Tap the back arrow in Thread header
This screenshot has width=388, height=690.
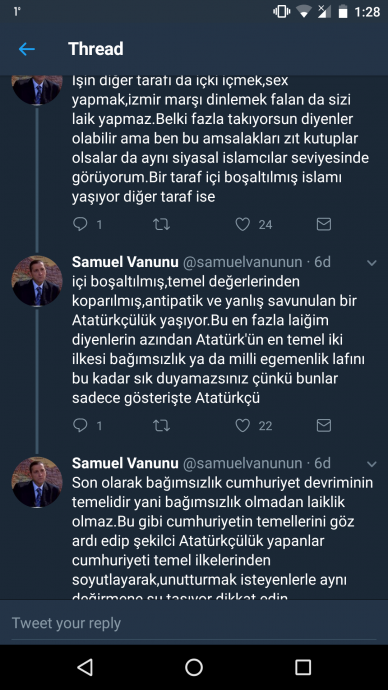(x=26, y=49)
